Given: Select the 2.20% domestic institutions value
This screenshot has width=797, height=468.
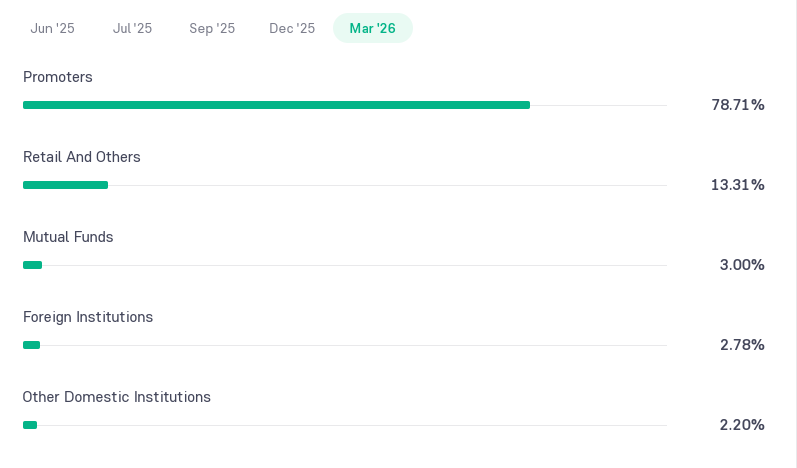Looking at the screenshot, I should pyautogui.click(x=742, y=425).
